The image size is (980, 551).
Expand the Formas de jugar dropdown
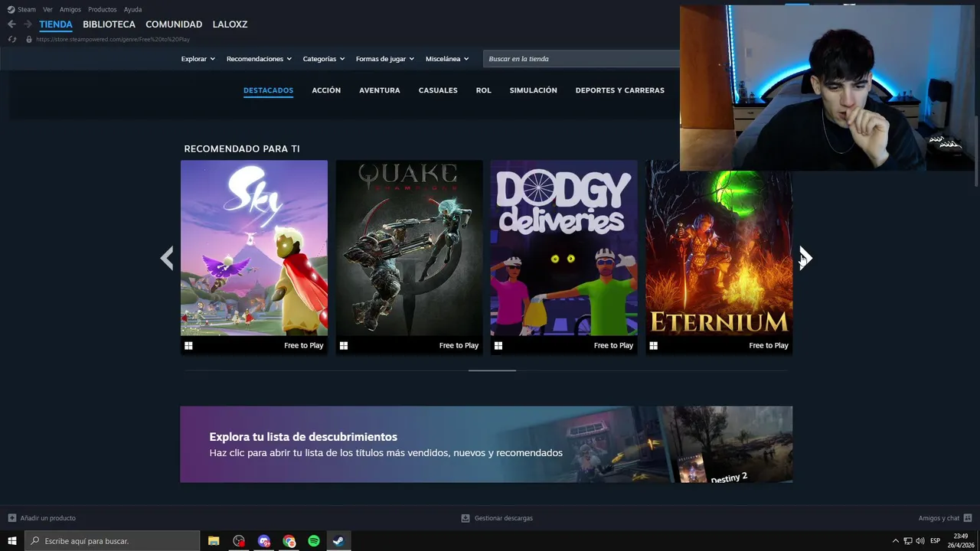coord(385,59)
